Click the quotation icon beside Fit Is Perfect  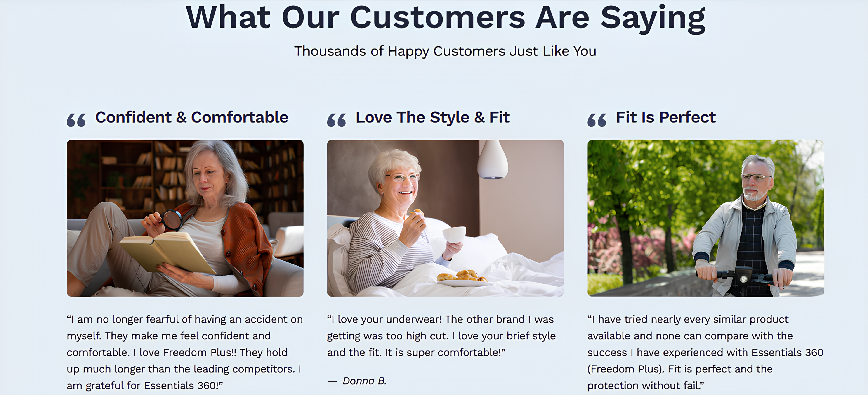[597, 120]
